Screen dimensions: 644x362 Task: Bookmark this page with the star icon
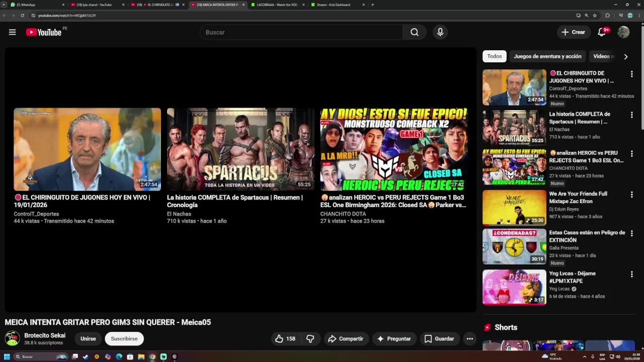pyautogui.click(x=595, y=16)
